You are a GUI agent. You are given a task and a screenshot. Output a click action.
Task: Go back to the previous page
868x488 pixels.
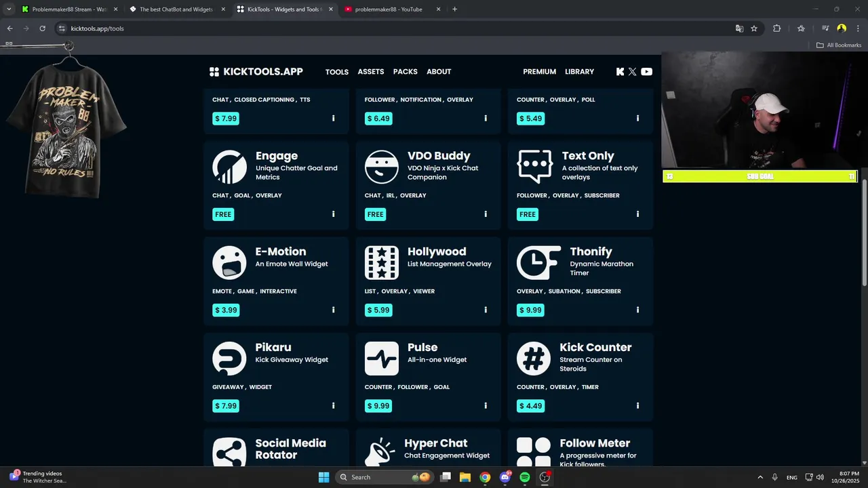(9, 28)
